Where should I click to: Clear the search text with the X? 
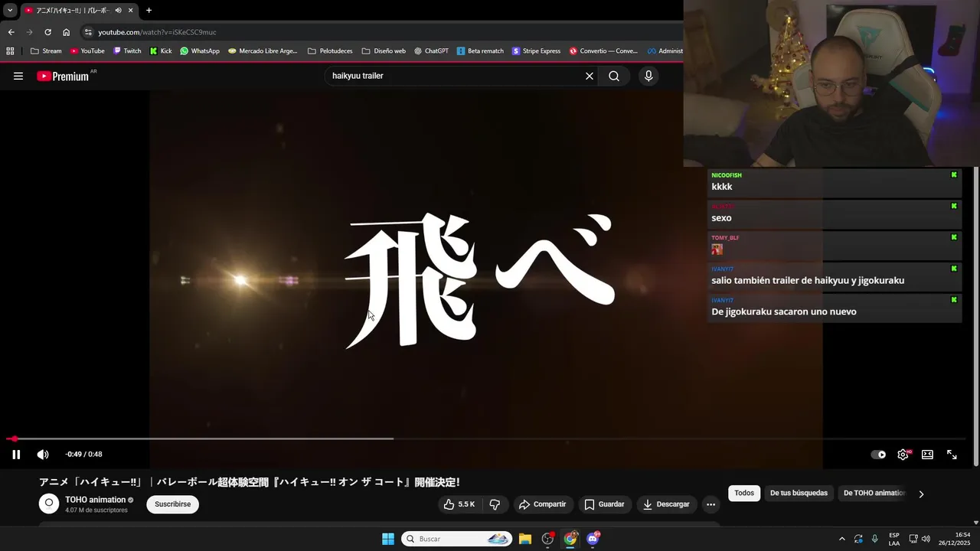pos(590,76)
